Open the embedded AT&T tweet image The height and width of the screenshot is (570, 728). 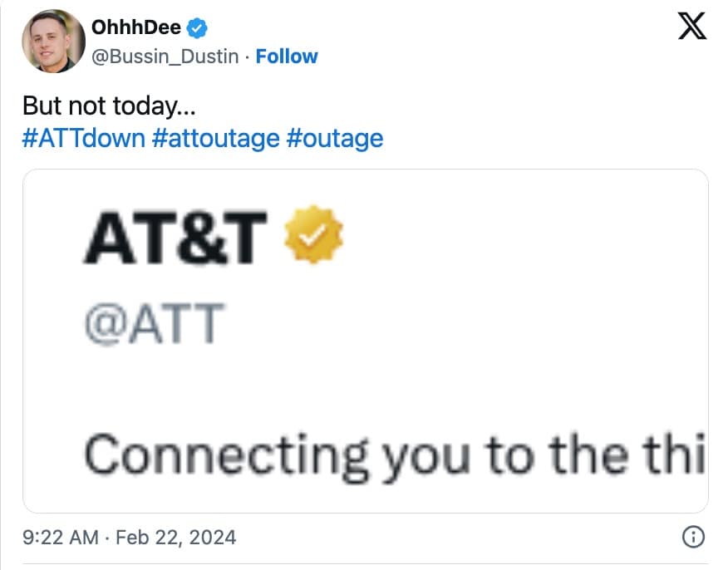tap(366, 339)
